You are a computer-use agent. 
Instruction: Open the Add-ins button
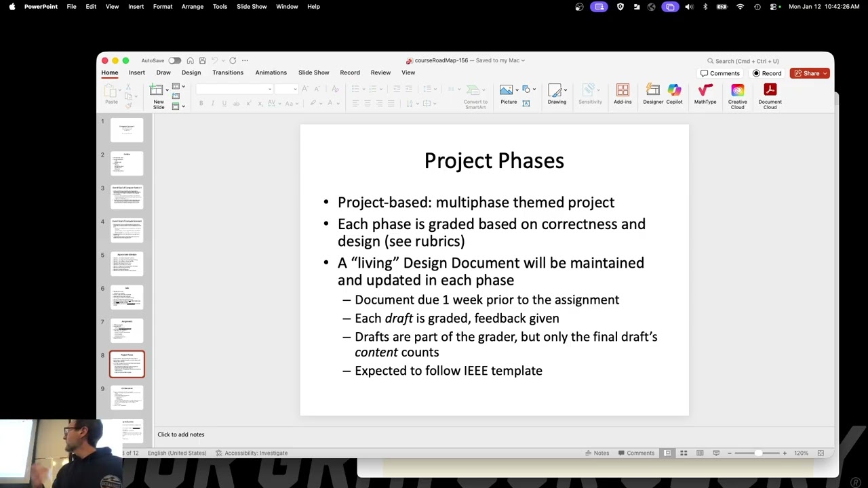(623, 94)
